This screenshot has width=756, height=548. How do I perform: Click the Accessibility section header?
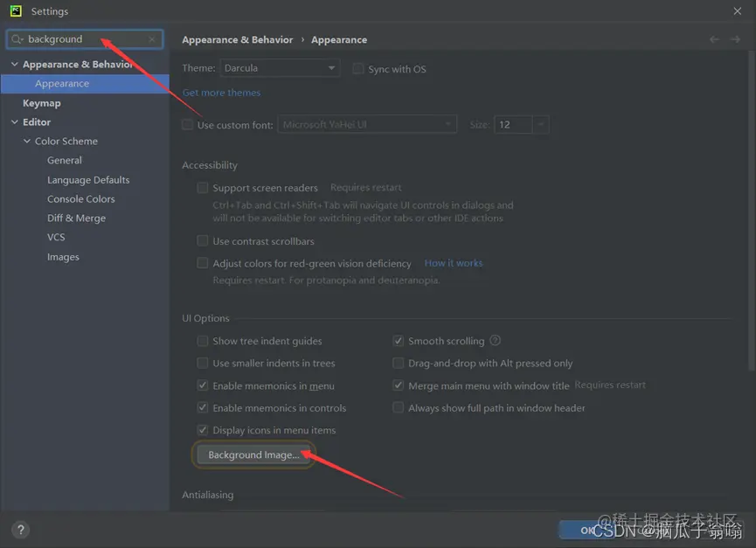(210, 165)
